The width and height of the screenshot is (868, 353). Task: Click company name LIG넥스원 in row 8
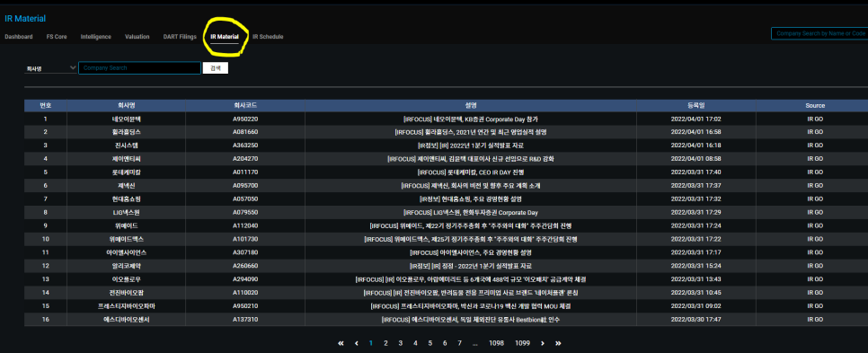tap(126, 213)
